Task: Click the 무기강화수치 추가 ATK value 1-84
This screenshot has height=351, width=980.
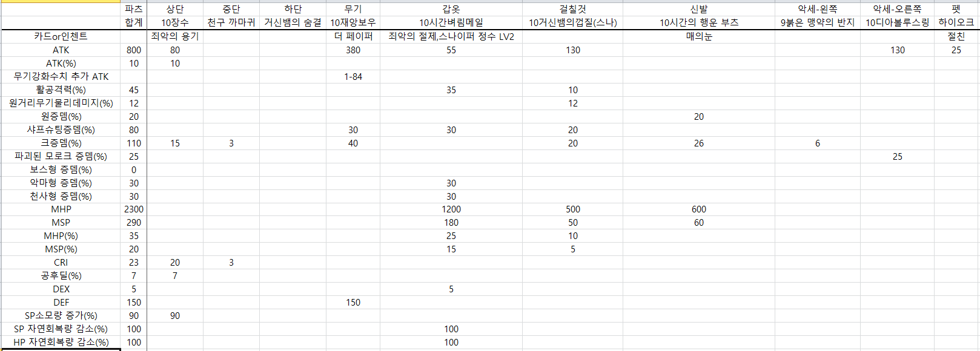Action: (353, 77)
